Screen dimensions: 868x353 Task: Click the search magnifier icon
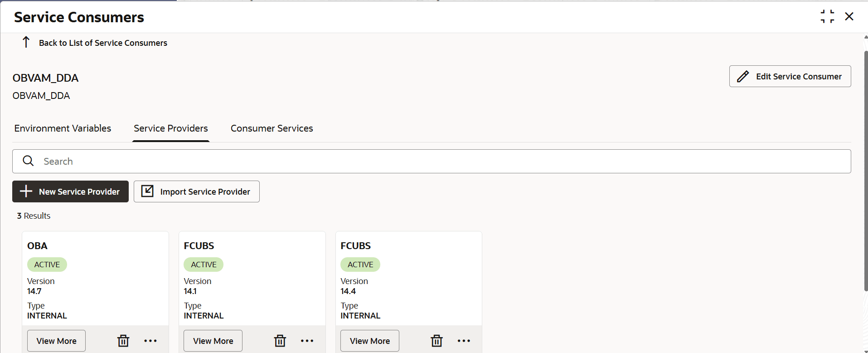coord(28,161)
